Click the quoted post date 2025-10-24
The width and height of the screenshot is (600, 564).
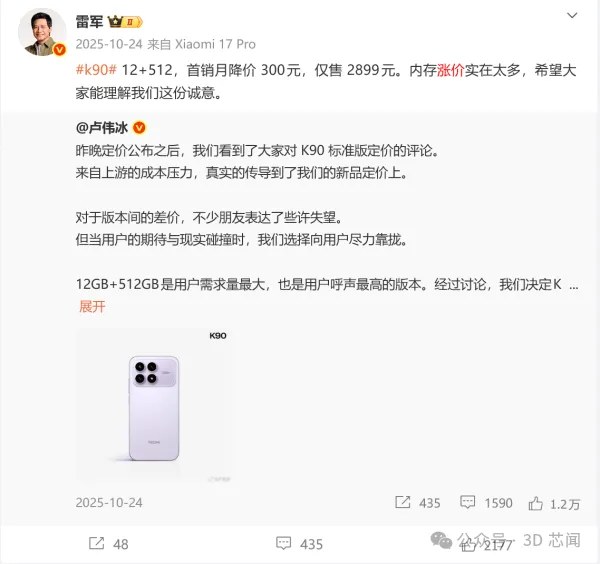(x=109, y=503)
